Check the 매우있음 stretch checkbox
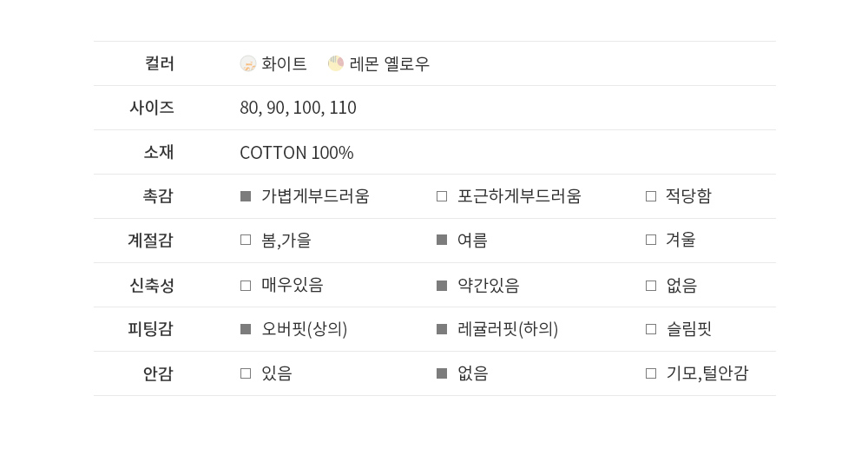 click(x=246, y=286)
